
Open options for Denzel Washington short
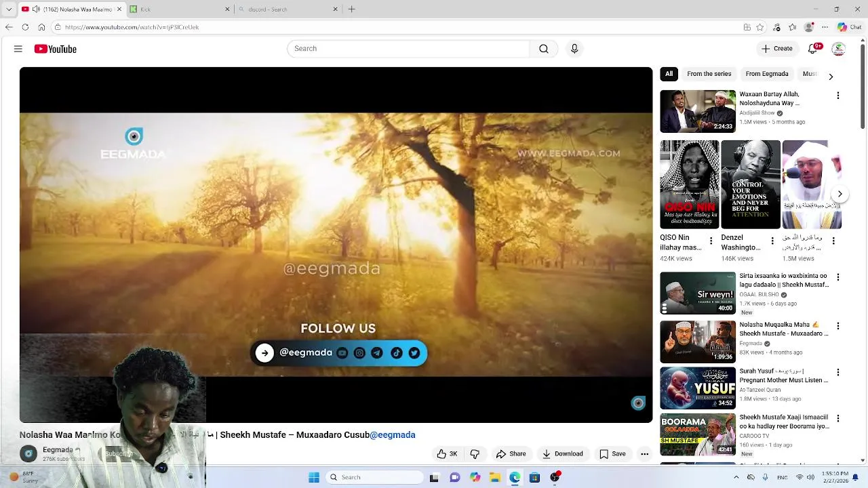click(772, 241)
